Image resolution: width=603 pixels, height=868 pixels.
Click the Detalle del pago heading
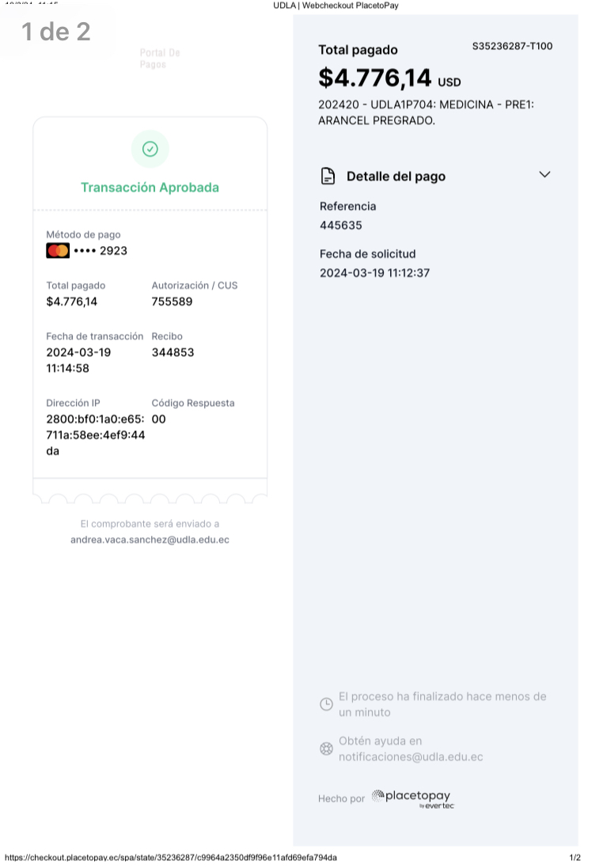[x=396, y=176]
